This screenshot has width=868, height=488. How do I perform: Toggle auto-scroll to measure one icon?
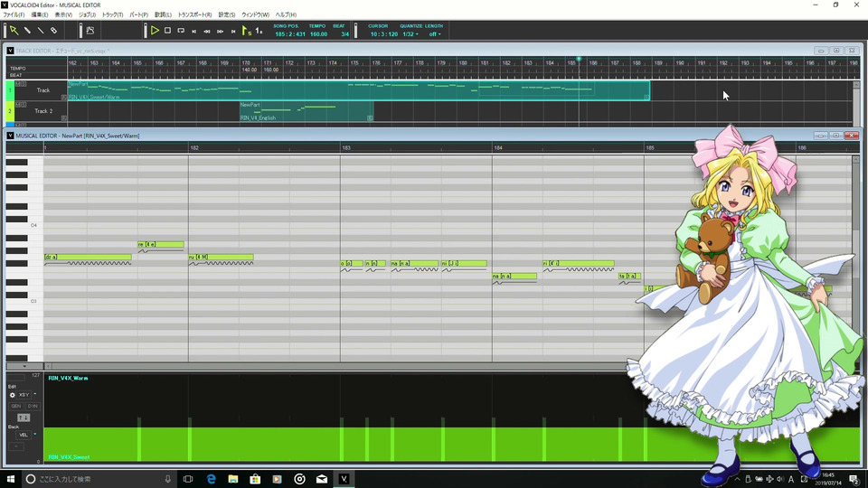259,31
